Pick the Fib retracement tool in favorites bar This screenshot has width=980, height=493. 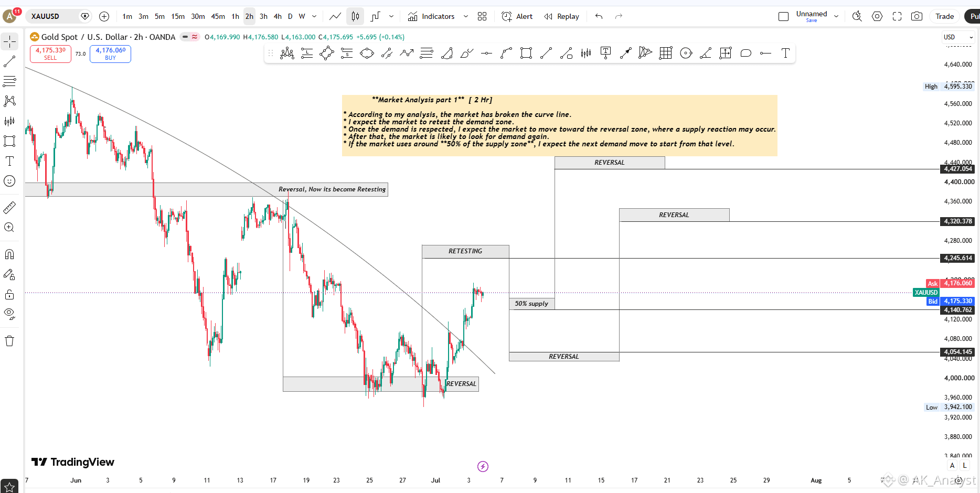click(427, 53)
